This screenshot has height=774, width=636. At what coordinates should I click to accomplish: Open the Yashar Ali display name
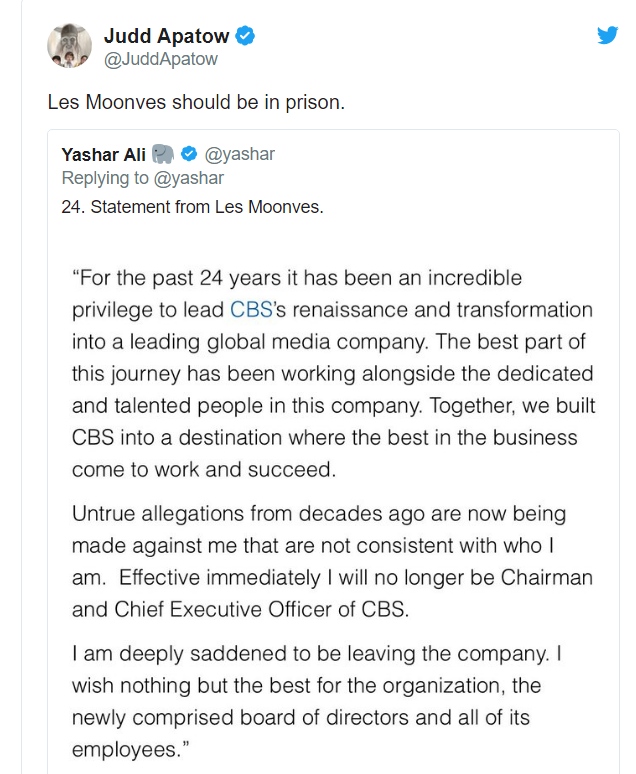point(104,155)
